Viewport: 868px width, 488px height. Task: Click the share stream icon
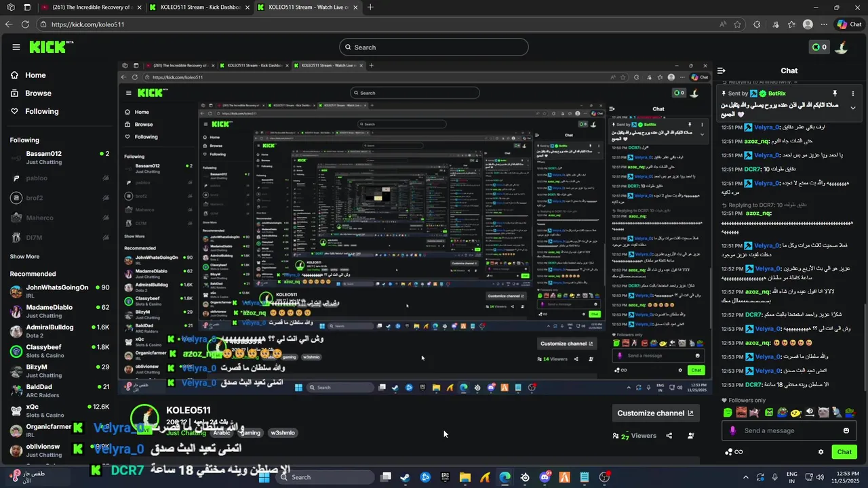(x=669, y=436)
